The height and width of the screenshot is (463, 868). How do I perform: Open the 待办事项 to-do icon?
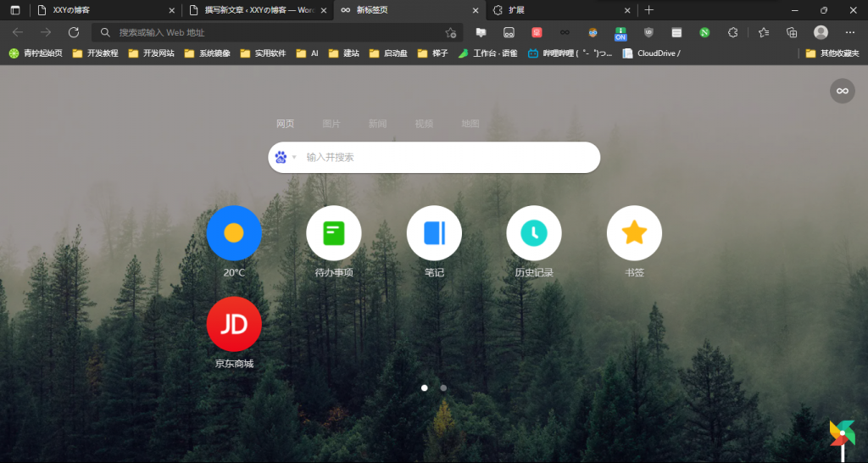tap(334, 233)
